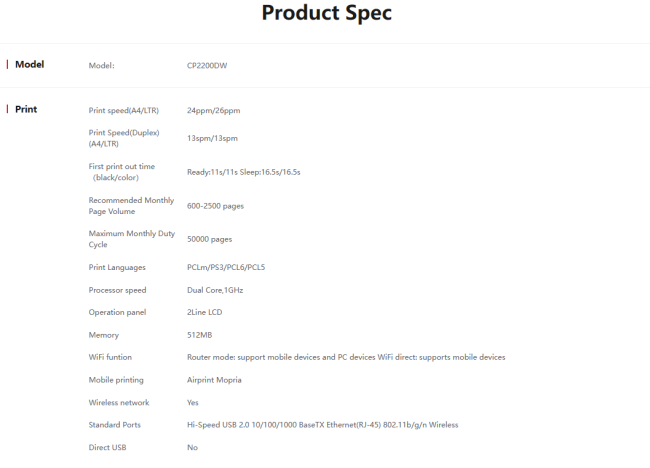Viewport: 650px width, 468px height.
Task: Click the Dual Core,1GHz processor value
Action: coord(215,290)
